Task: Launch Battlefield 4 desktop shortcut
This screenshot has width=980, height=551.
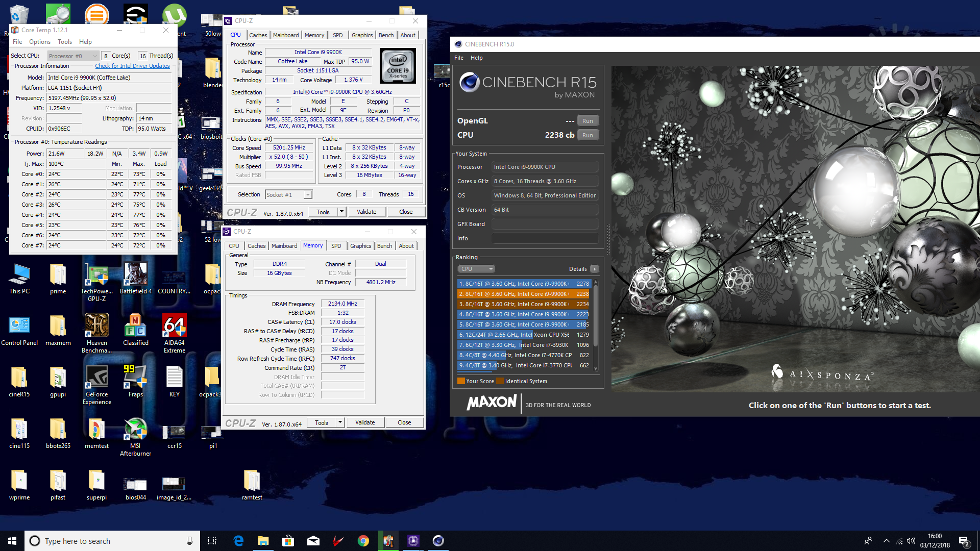Action: [x=136, y=279]
